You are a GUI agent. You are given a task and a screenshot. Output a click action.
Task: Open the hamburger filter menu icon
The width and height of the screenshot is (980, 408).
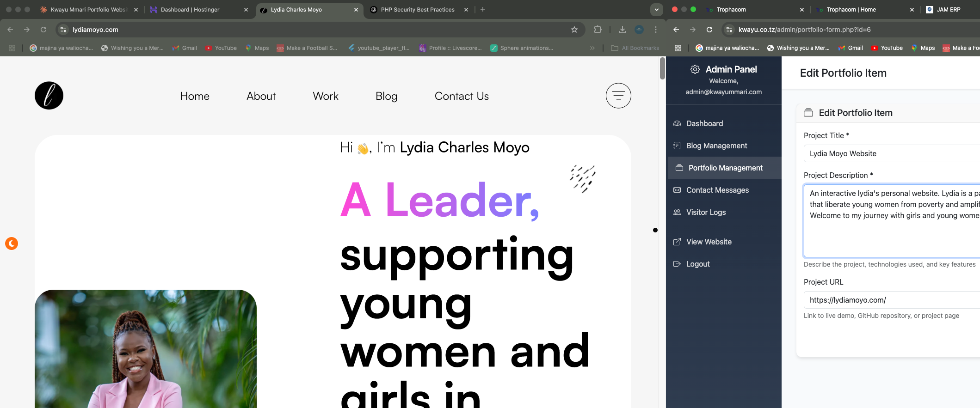coord(618,96)
